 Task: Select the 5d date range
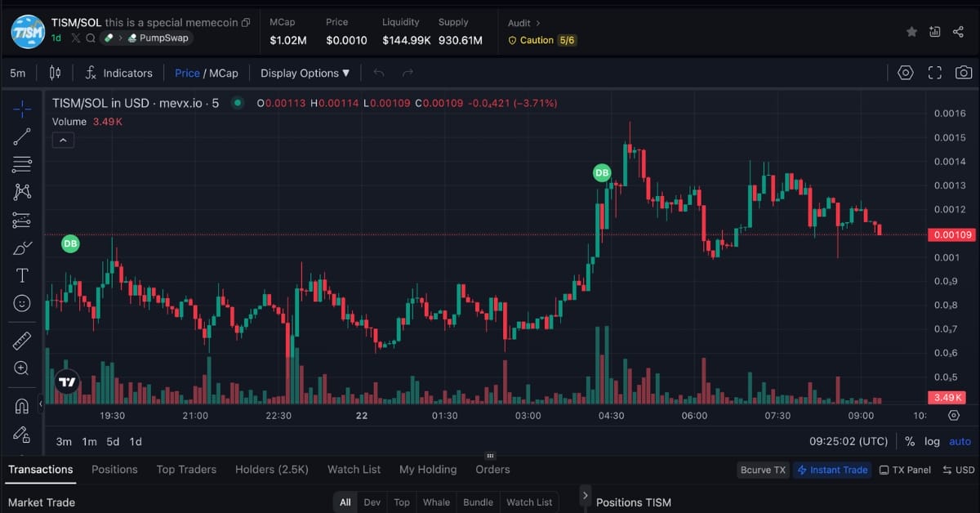pyautogui.click(x=113, y=441)
